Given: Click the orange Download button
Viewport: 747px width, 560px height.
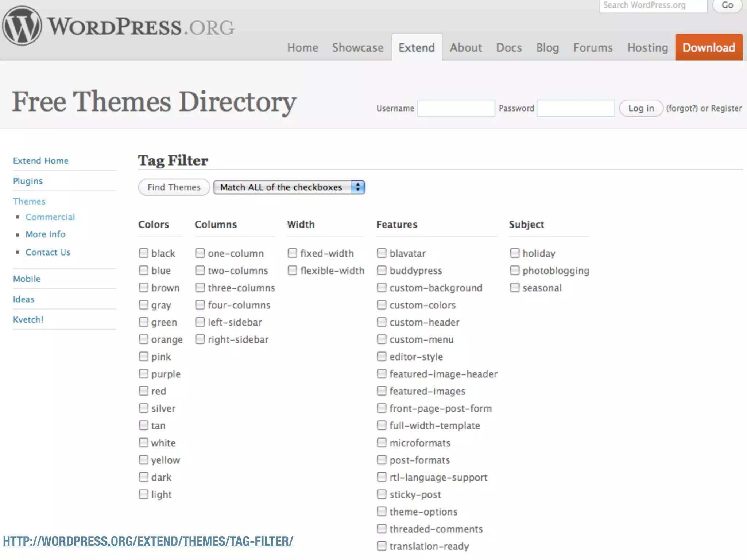Looking at the screenshot, I should pos(709,47).
